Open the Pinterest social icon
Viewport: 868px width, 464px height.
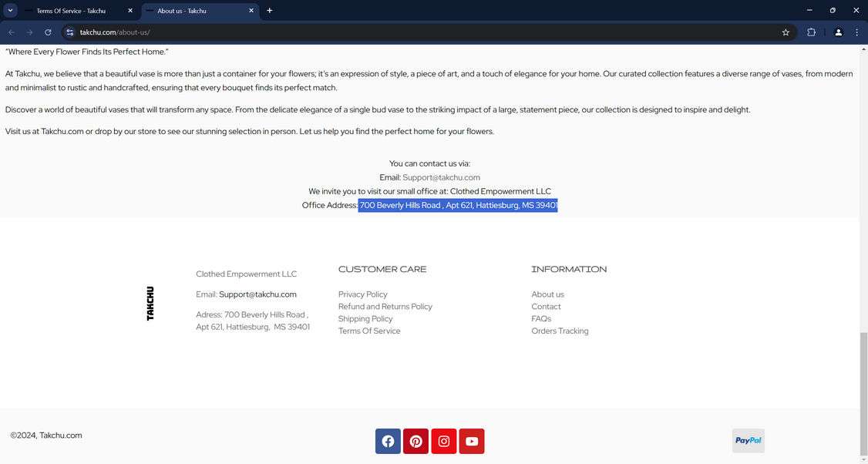coord(415,442)
